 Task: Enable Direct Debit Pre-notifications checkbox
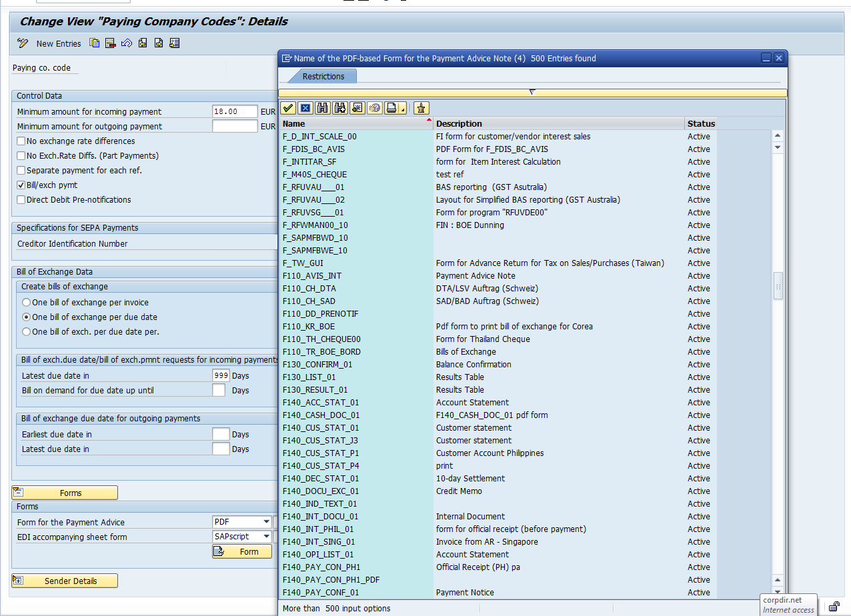coord(21,200)
